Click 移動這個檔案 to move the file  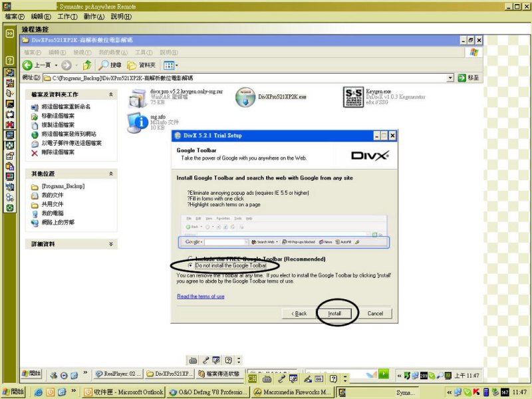coord(58,116)
